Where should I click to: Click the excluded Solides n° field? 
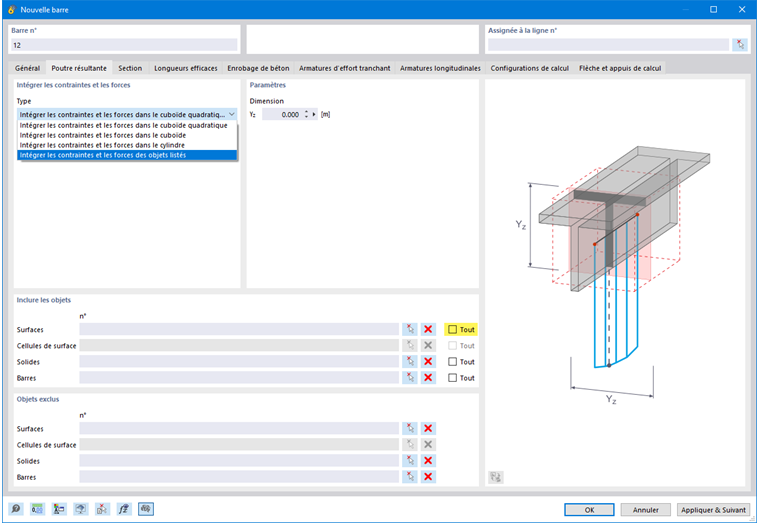[x=239, y=460]
